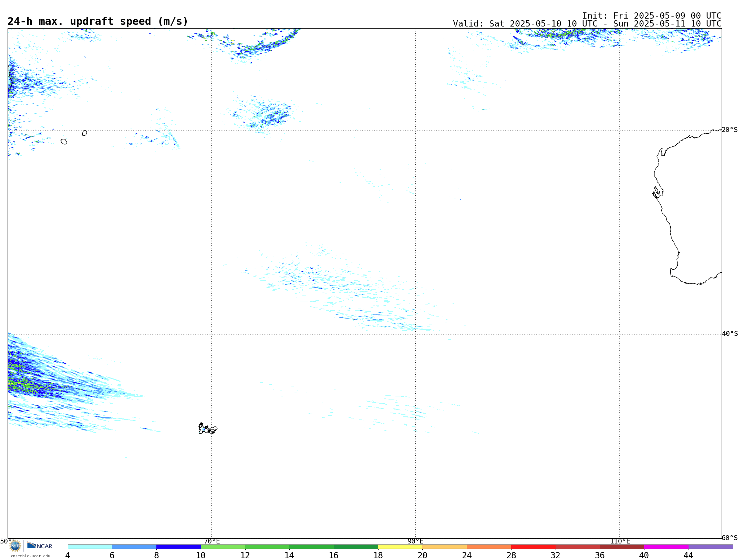Image resolution: width=744 pixels, height=560 pixels.
Task: Pick the green 14–16 m/s swatch
Action: pyautogui.click(x=312, y=547)
